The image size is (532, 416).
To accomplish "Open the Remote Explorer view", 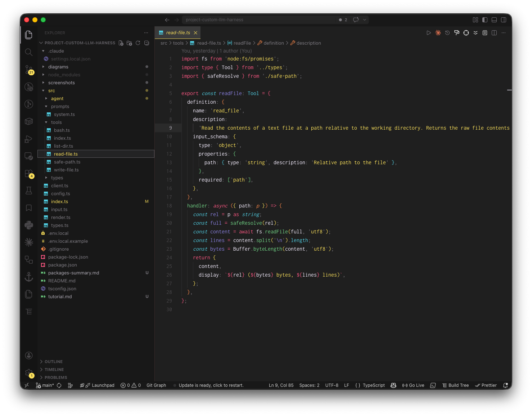I will (29, 156).
